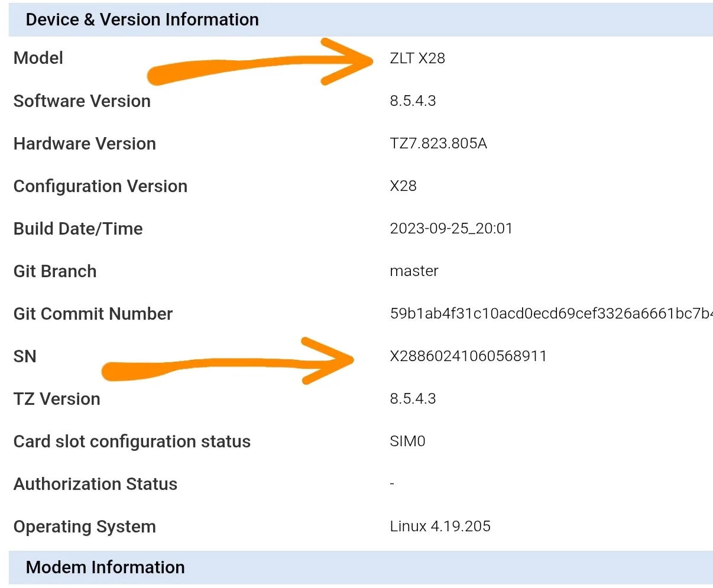Image resolution: width=713 pixels, height=588 pixels.
Task: Click the Operating System label
Action: (x=85, y=527)
